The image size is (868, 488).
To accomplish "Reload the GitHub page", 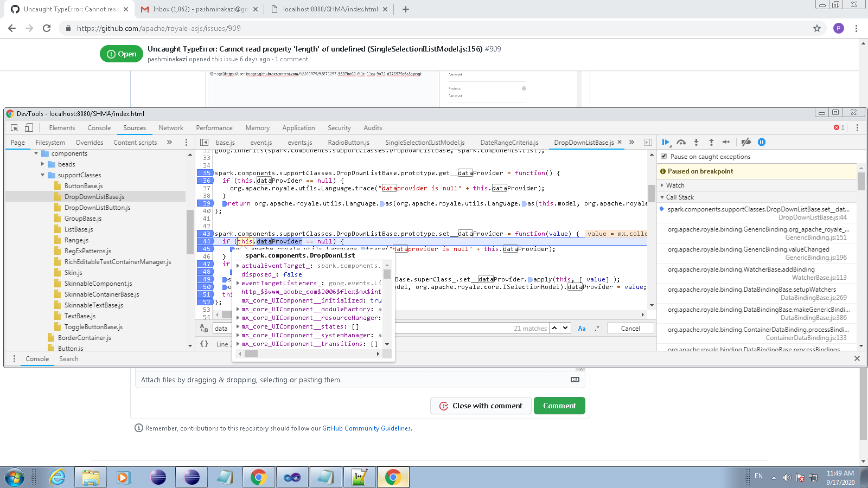I will coord(47,28).
